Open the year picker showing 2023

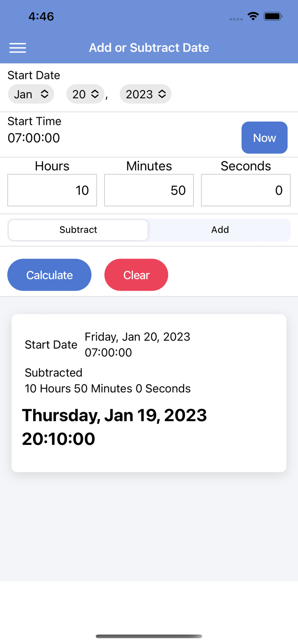(x=145, y=94)
